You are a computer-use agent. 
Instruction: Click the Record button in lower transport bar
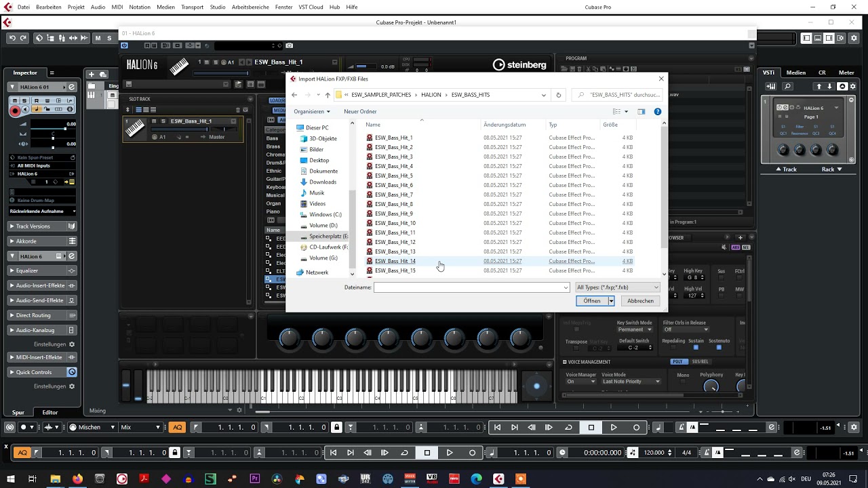click(473, 453)
